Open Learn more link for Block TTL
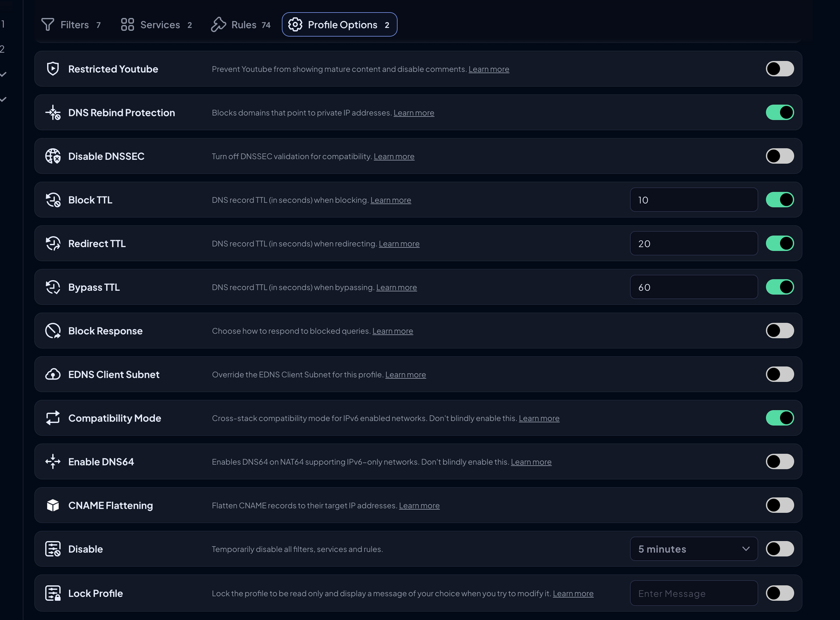840x620 pixels. click(x=391, y=200)
